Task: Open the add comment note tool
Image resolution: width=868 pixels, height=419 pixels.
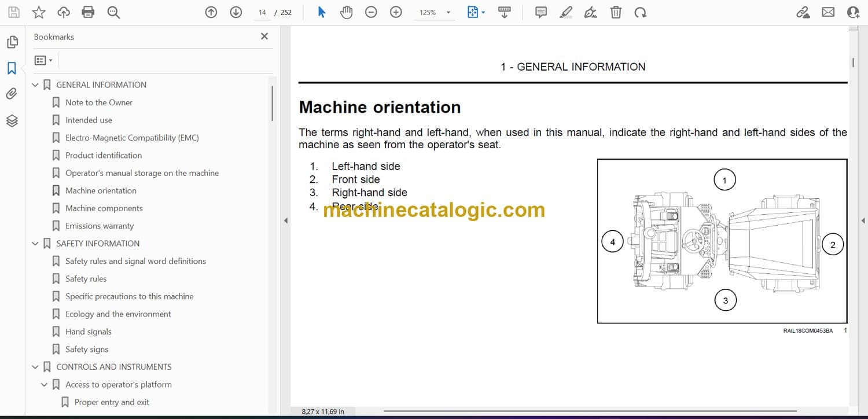Action: tap(541, 12)
